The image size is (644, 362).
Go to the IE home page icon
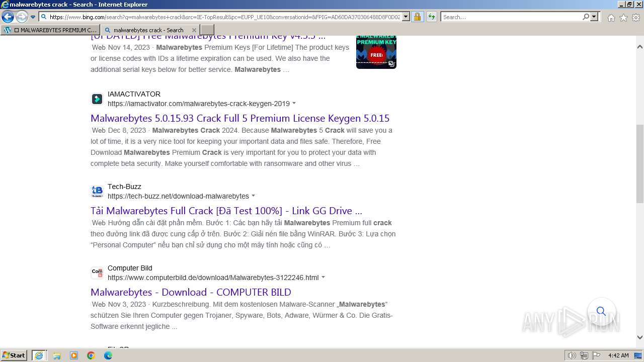click(x=611, y=18)
